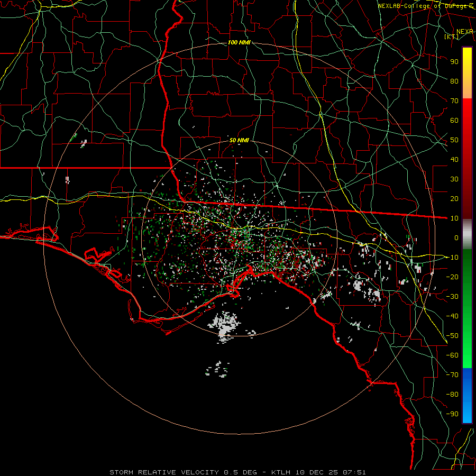Click the 30 value on the velocity scale
The image size is (476, 476).
point(454,179)
